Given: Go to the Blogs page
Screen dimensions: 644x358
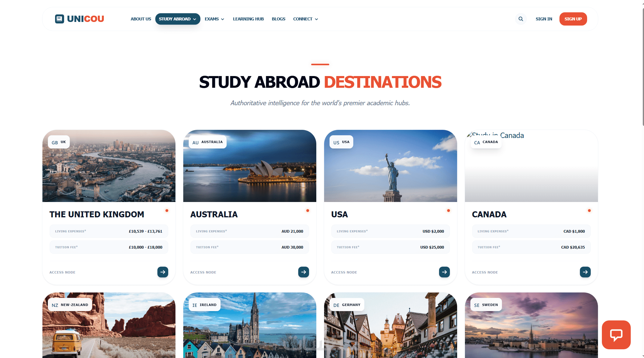Looking at the screenshot, I should (278, 19).
